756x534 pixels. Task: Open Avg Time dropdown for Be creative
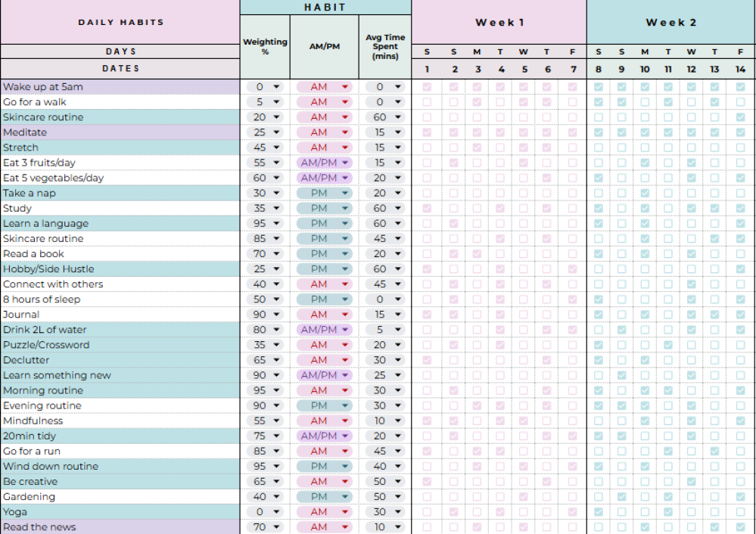(x=398, y=482)
